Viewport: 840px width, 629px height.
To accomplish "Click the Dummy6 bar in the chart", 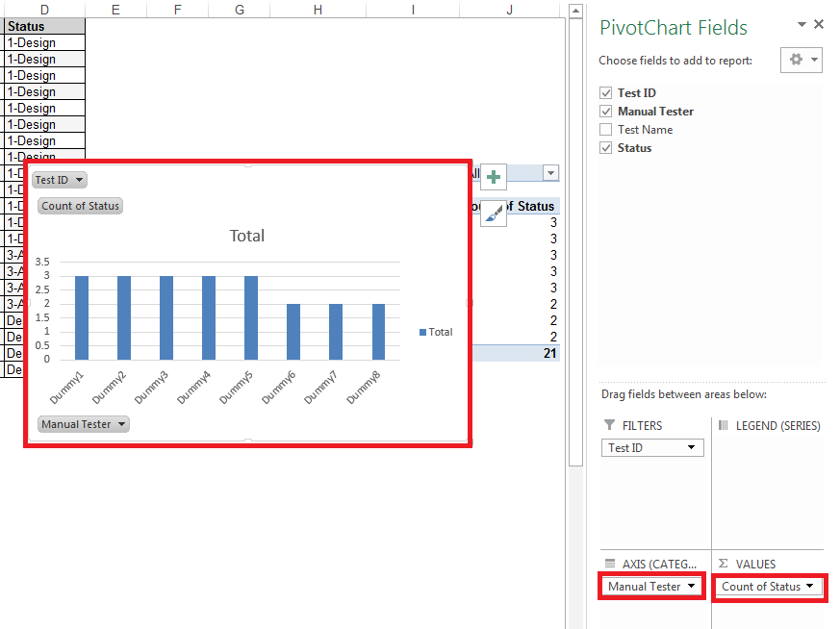I will click(293, 332).
